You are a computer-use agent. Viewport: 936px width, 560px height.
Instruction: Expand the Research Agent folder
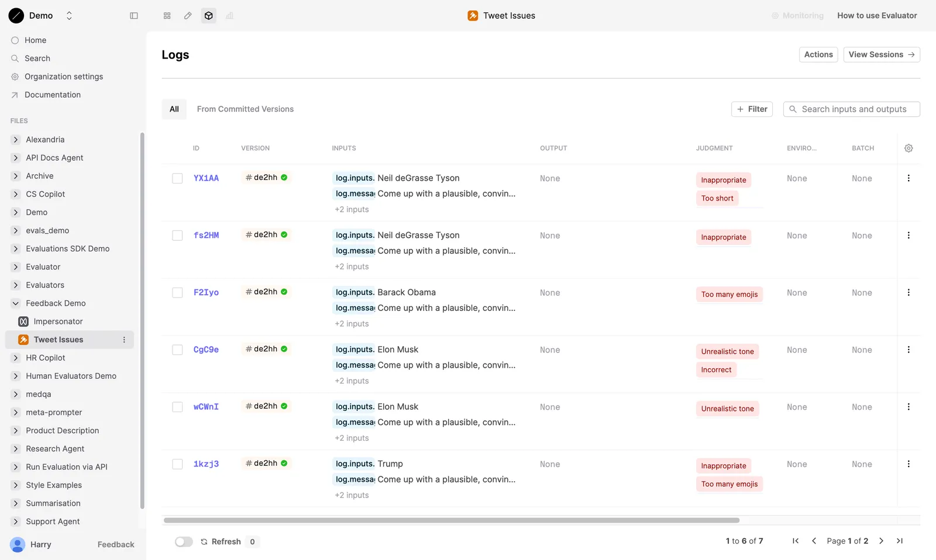(16, 449)
